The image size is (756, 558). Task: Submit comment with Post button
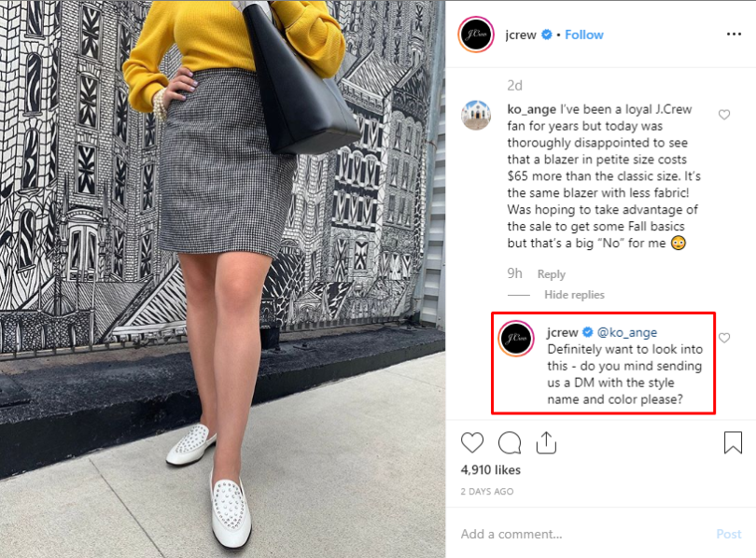(x=729, y=534)
